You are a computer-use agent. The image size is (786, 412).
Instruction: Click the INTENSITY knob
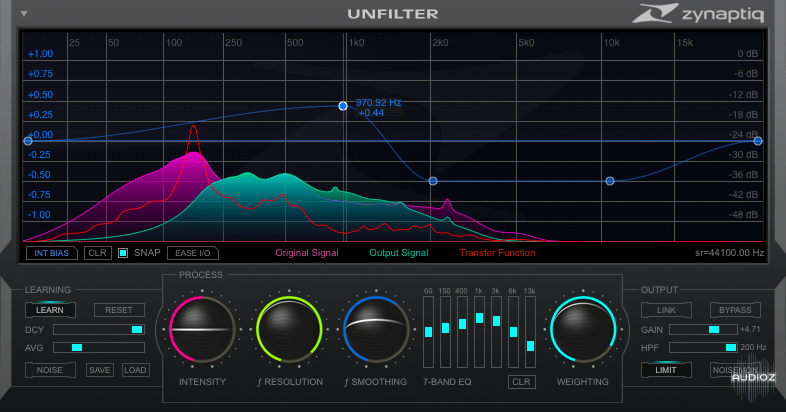coord(202,329)
